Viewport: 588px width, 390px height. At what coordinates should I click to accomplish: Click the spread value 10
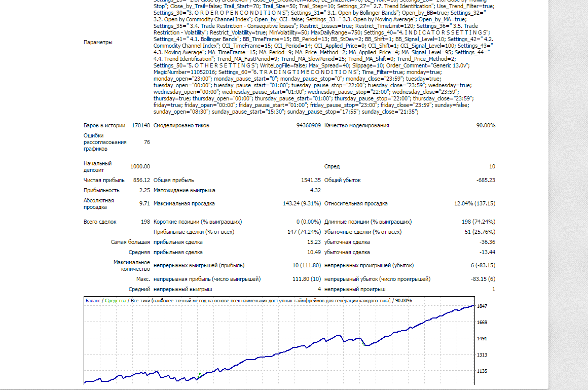coord(492,166)
